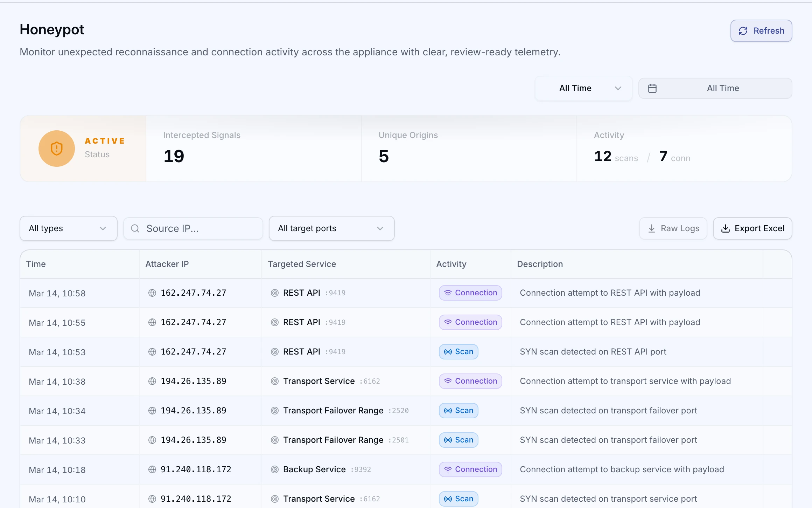Expand the All target ports dropdown
The image size is (812, 508).
pyautogui.click(x=332, y=228)
